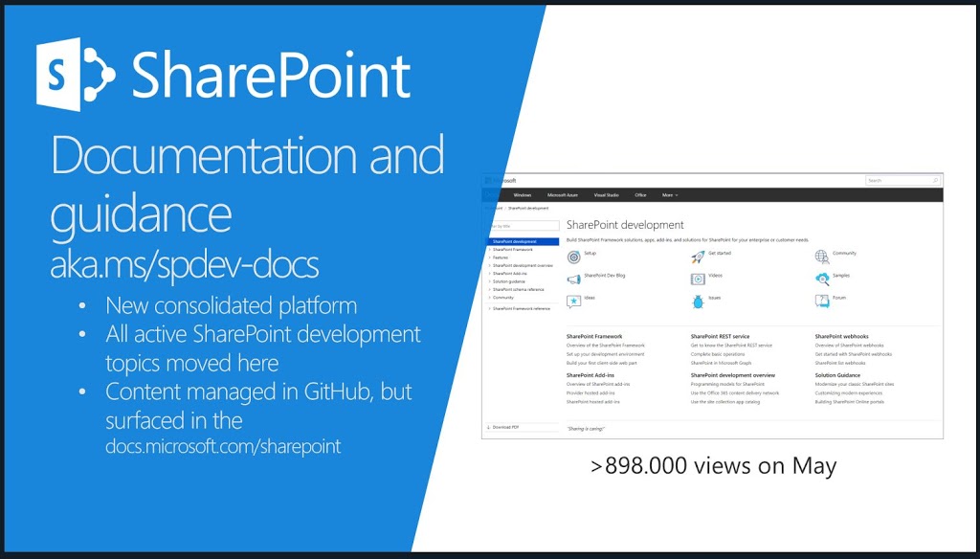
Task: Open Set up your development environment link
Action: point(605,354)
